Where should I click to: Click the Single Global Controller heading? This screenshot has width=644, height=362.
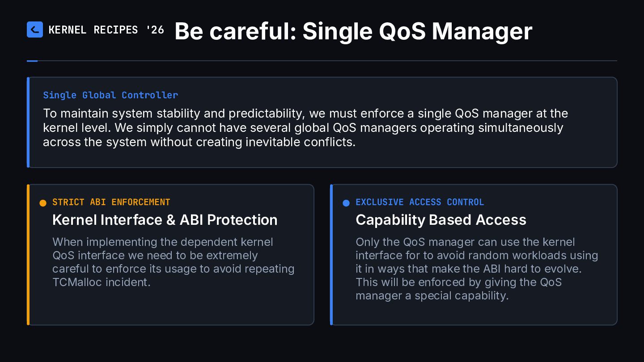[110, 95]
